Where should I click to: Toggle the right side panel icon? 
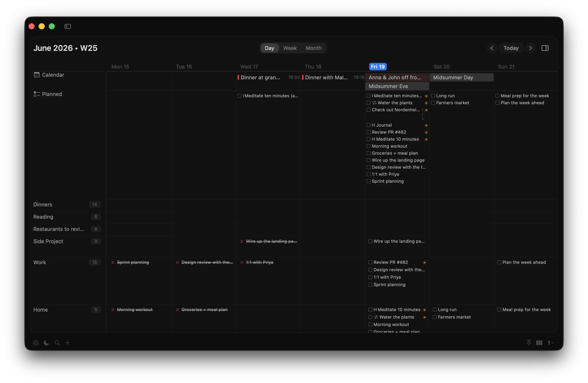pyautogui.click(x=545, y=48)
